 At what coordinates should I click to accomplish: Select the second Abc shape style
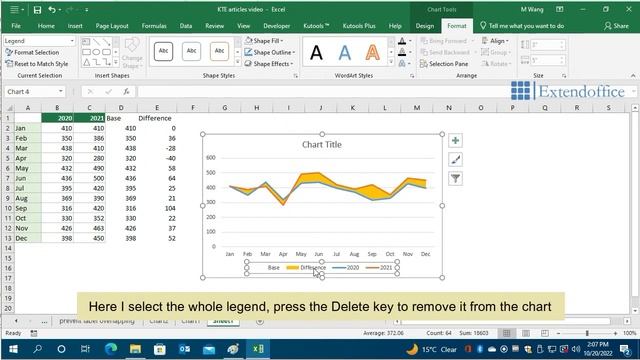tap(191, 51)
